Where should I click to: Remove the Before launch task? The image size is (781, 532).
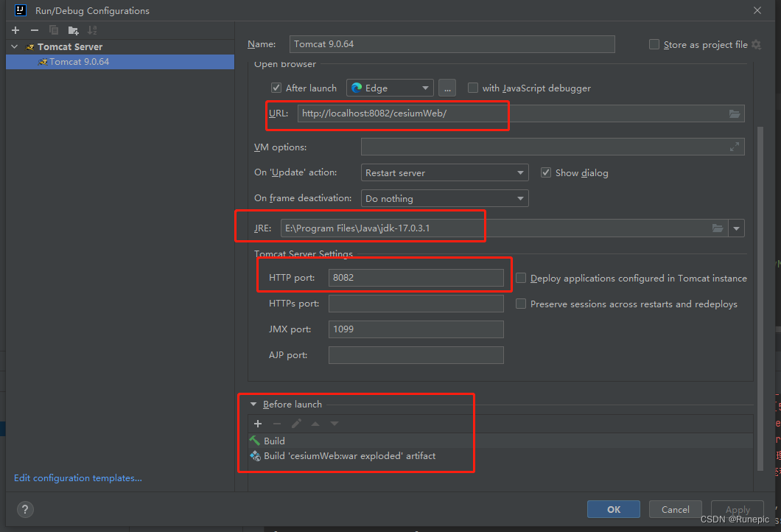point(277,424)
